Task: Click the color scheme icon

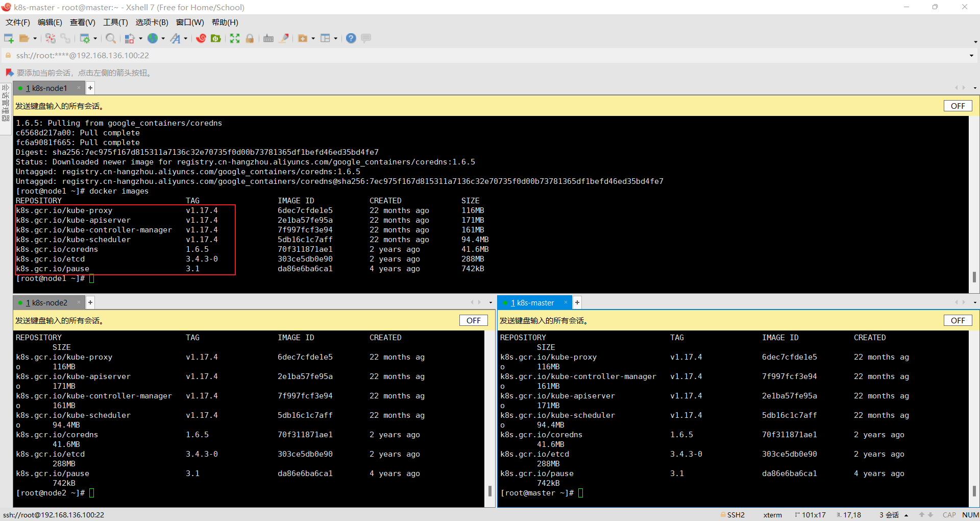Action: tap(130, 38)
